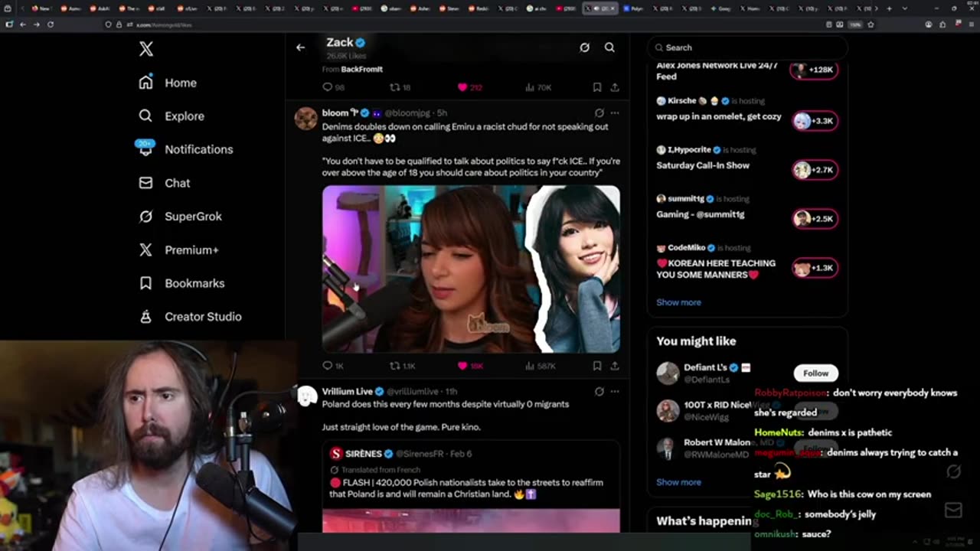Viewport: 980px width, 551px height.
Task: View analytics of bloom's post showing 587K
Action: click(x=541, y=366)
